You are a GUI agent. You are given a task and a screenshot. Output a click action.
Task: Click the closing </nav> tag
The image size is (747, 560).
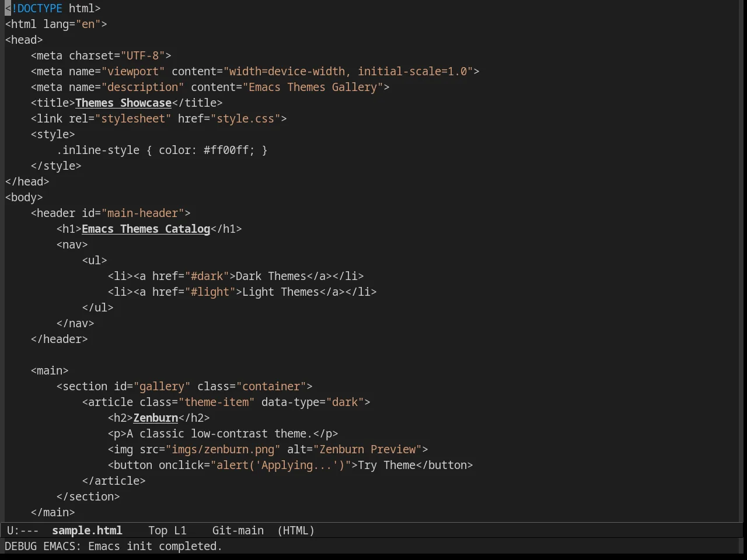tap(75, 323)
